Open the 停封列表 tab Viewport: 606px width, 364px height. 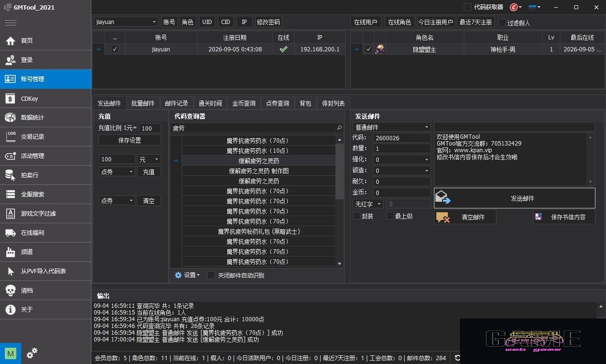pos(334,103)
